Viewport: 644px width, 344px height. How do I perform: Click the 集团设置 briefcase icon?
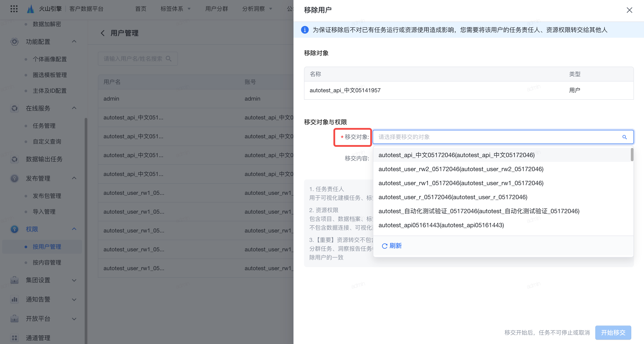[x=14, y=280]
